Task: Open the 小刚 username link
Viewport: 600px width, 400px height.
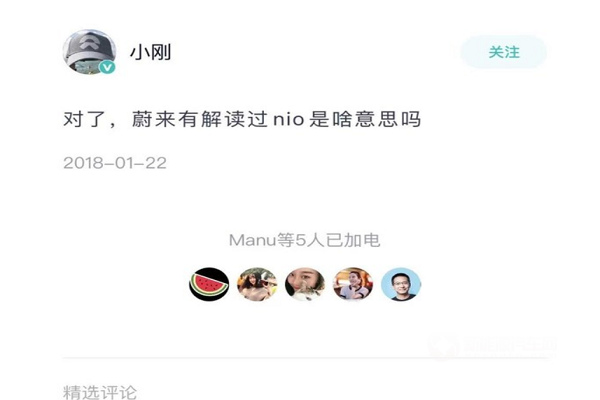Action: (150, 52)
